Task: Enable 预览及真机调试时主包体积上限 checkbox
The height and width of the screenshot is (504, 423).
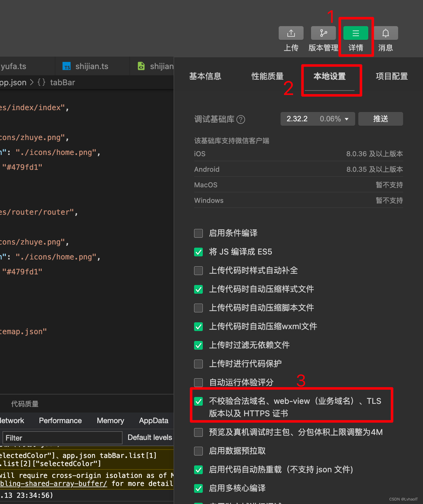Action: coord(198,432)
